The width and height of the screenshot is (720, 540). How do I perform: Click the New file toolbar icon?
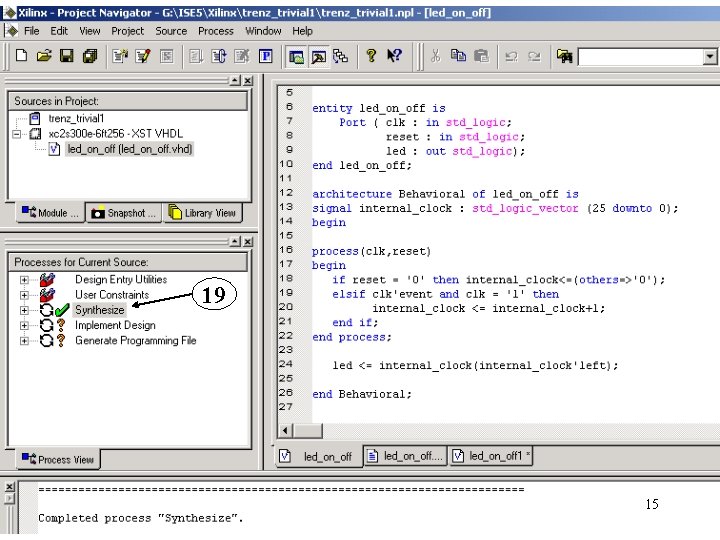tap(21, 56)
